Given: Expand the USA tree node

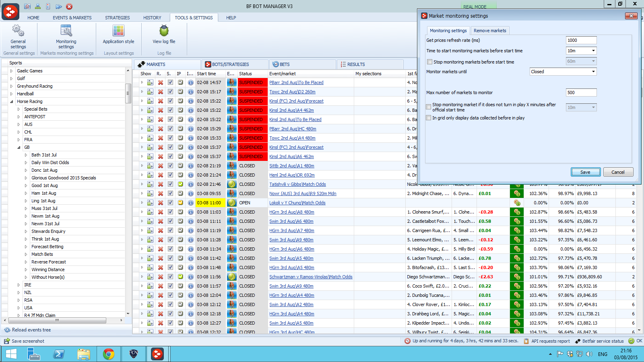Looking at the screenshot, I should [19, 308].
